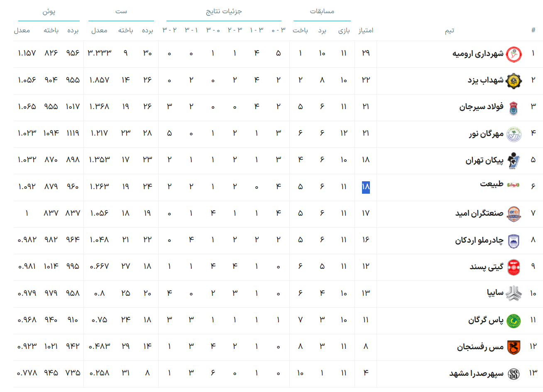
Task: Click the مس رفسنجان team logo
Action: (x=514, y=347)
